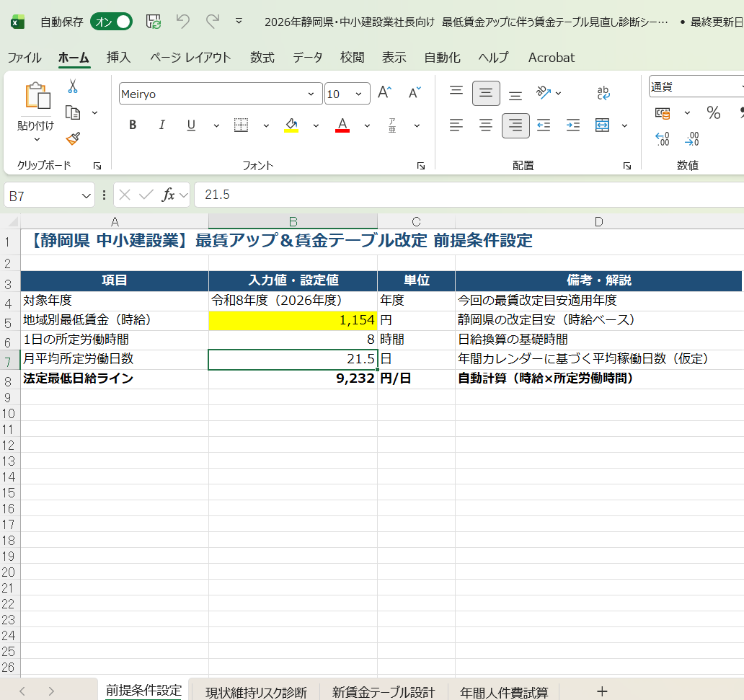
Task: Open the font size 10 dropdown
Action: pyautogui.click(x=359, y=94)
